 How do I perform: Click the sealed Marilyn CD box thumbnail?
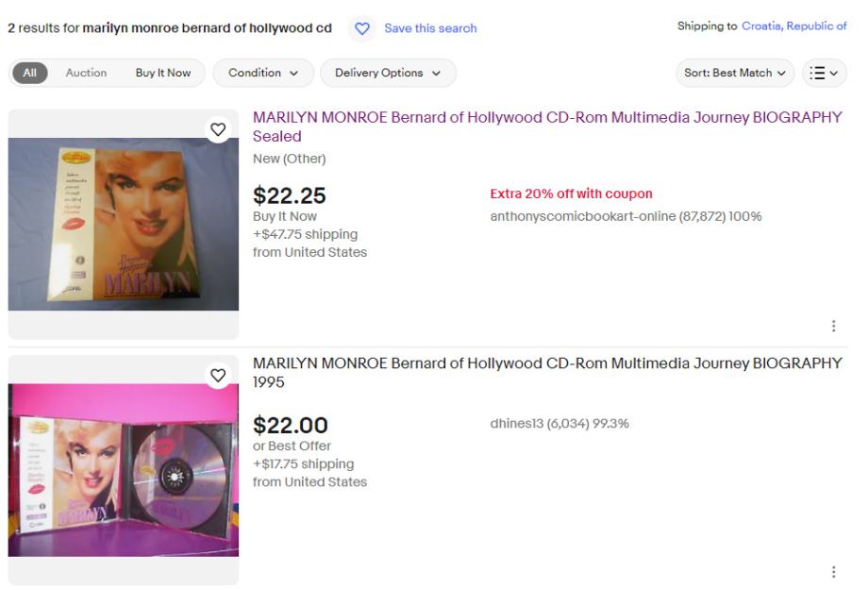(123, 225)
